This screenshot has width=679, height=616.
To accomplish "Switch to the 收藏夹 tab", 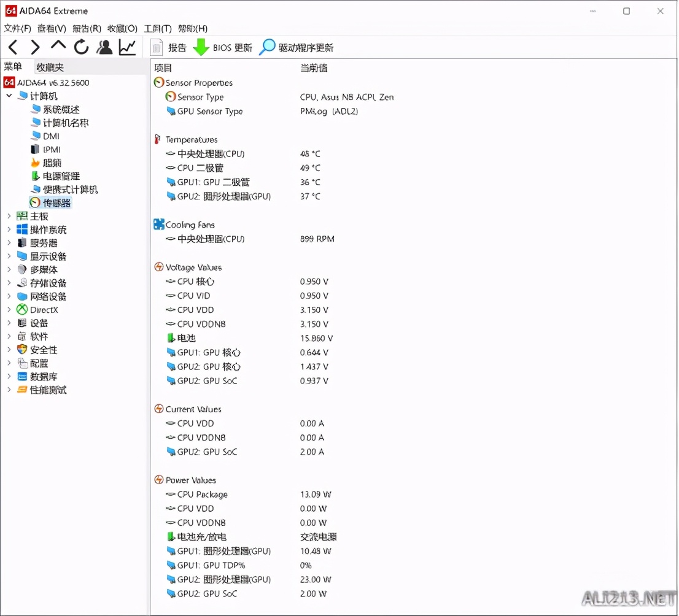I will tap(50, 67).
